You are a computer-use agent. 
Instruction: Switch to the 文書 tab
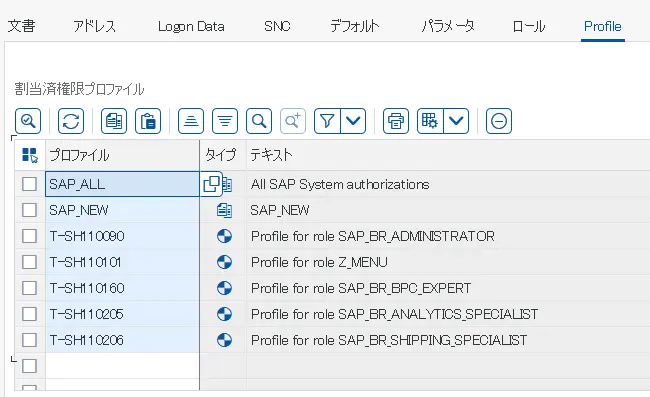pyautogui.click(x=22, y=26)
